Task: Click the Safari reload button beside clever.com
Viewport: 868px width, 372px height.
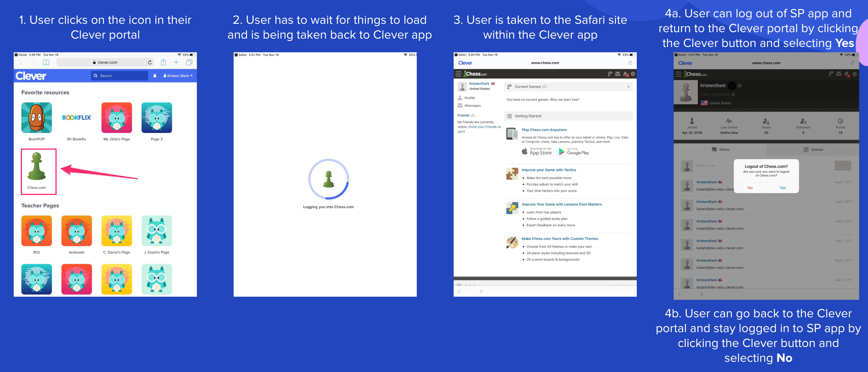Action: coord(150,62)
